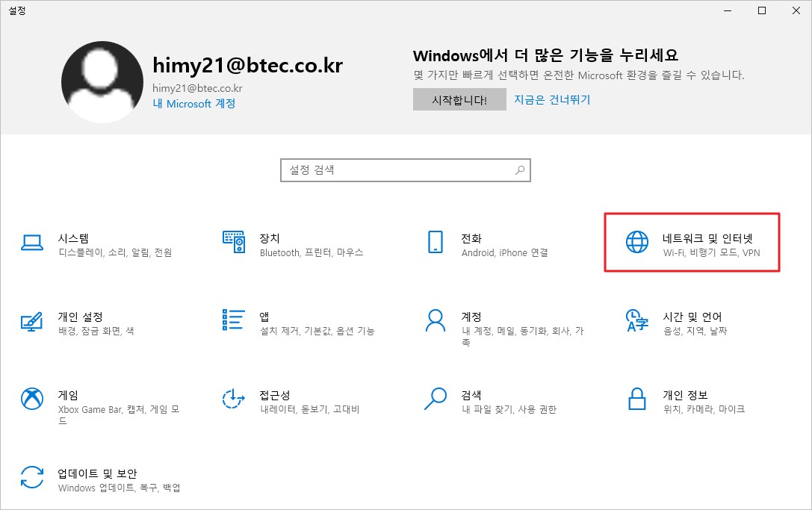Click the 내레이터, 돋보기, 고대비 description
Image resolution: width=812 pixels, height=510 pixels.
tap(310, 409)
